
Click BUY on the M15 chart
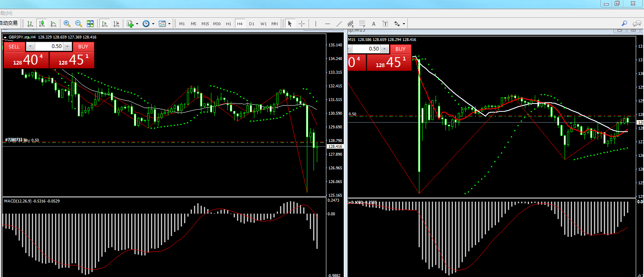tap(400, 49)
